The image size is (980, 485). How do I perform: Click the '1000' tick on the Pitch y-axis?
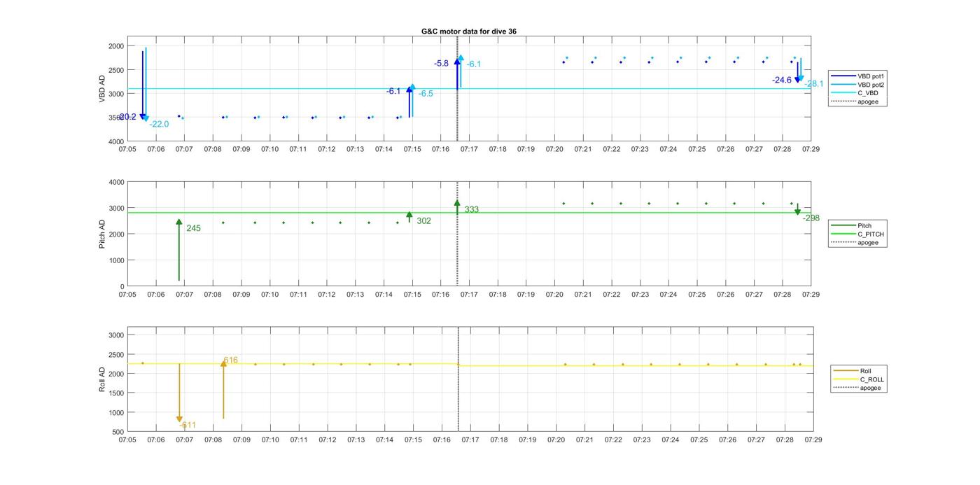pyautogui.click(x=116, y=260)
